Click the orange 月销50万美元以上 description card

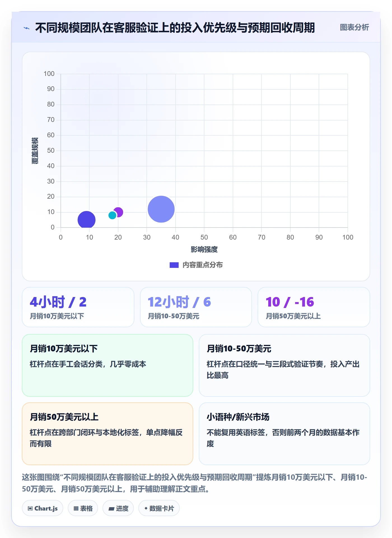point(108,434)
